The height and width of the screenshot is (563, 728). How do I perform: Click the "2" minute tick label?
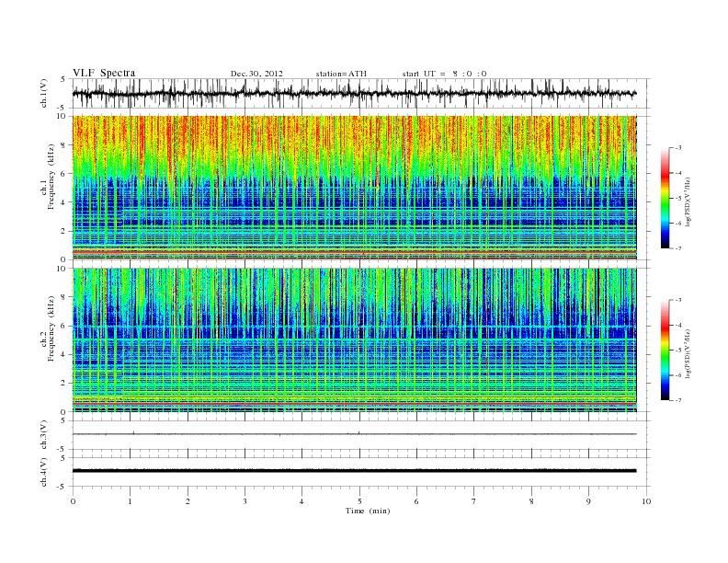[188, 501]
